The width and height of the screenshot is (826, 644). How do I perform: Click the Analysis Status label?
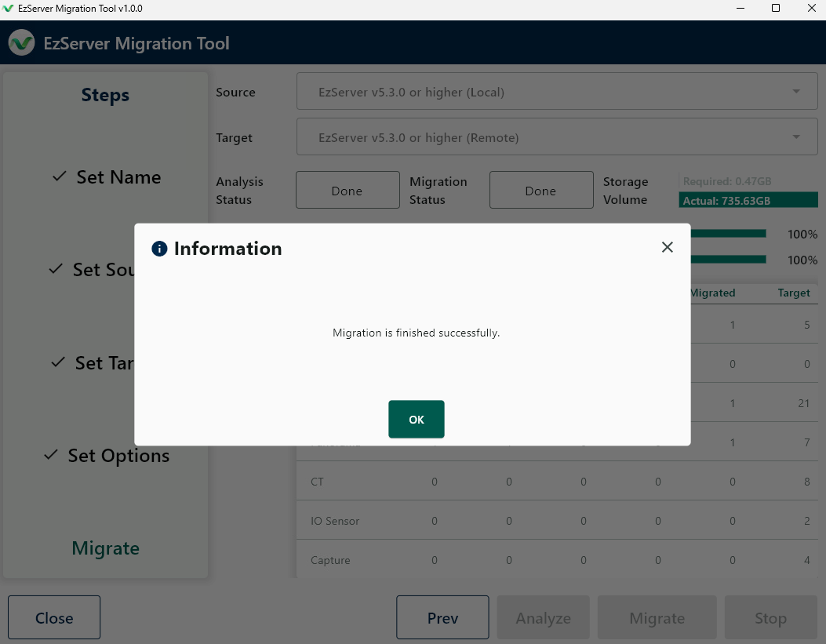240,191
